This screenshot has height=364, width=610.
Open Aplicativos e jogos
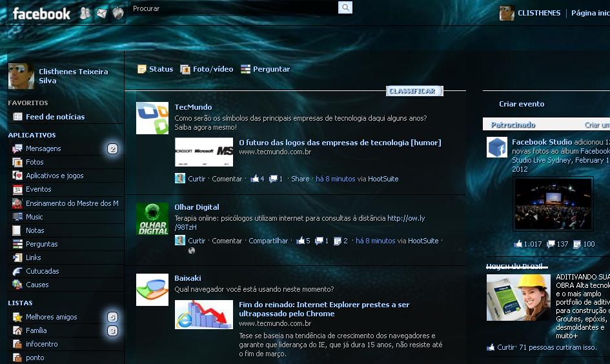[x=54, y=176]
